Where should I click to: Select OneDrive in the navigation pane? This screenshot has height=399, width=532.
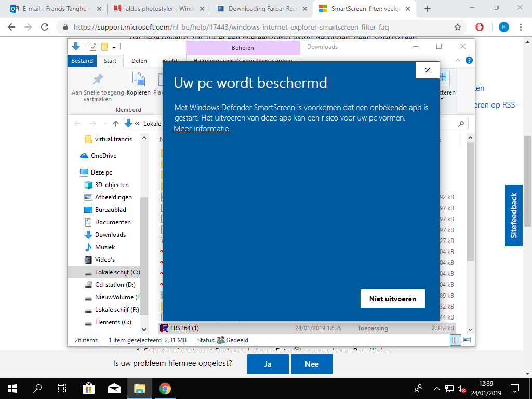coord(98,156)
